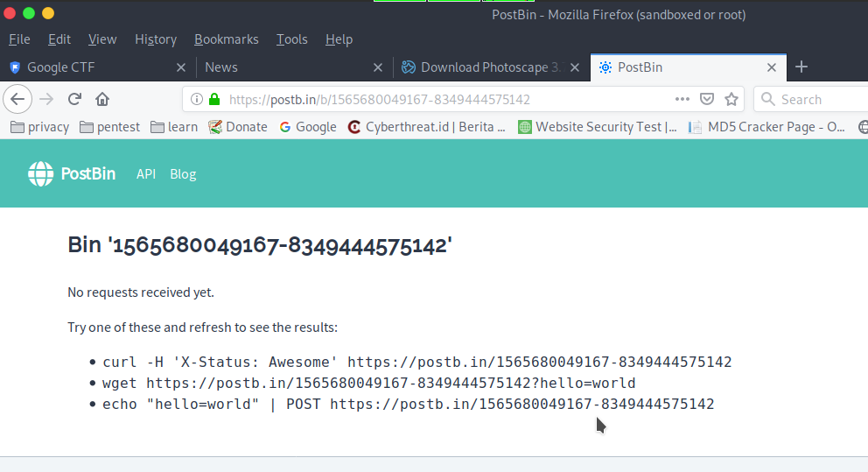868x472 pixels.
Task: Click the green padlock security icon
Action: [x=214, y=99]
